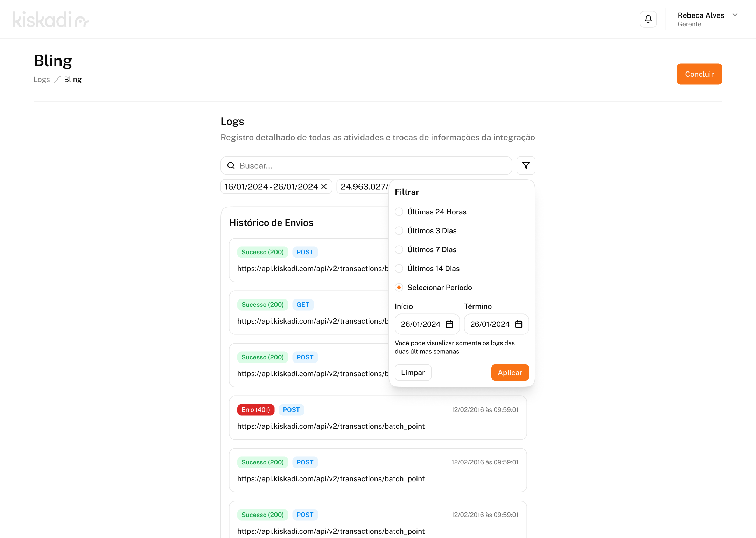756x538 pixels.
Task: Click the GET method badge
Action: click(x=303, y=305)
